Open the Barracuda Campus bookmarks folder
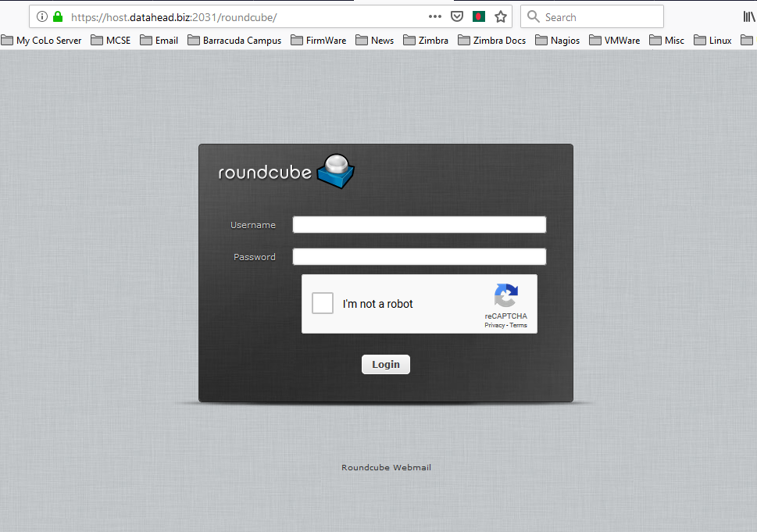This screenshot has height=532, width=757. pos(236,40)
